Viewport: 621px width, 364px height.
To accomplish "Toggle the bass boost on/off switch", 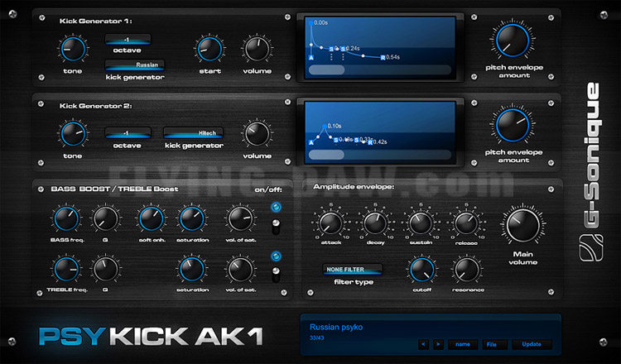I will [x=276, y=227].
